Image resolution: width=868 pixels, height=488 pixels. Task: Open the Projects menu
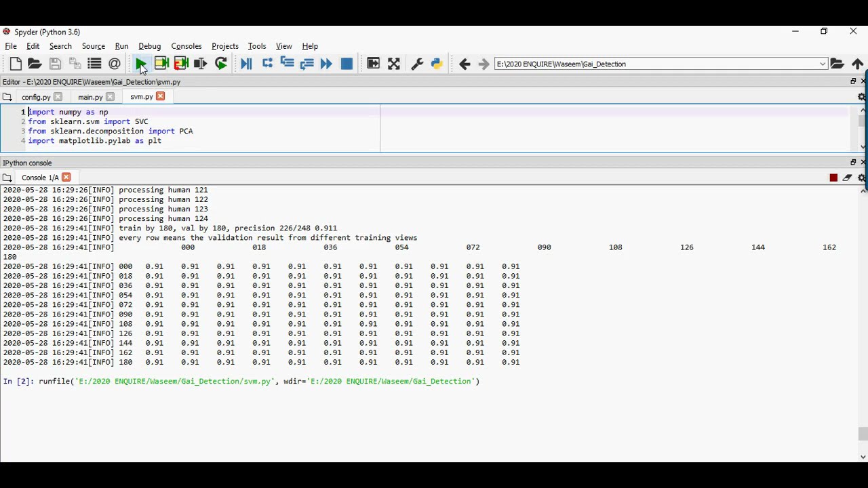click(x=225, y=46)
